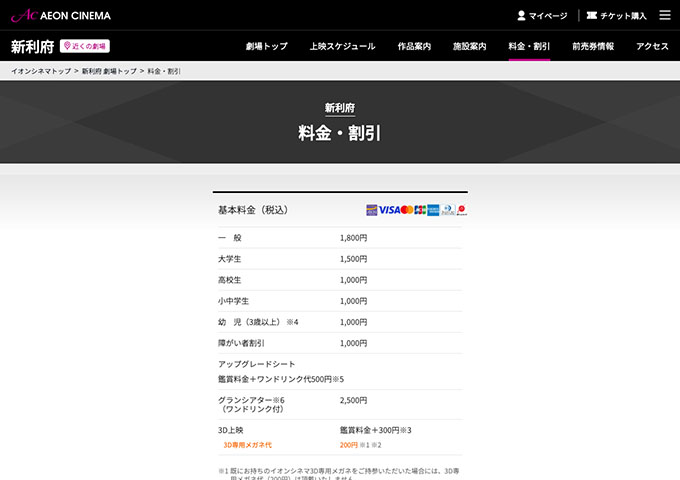The image size is (680, 480).
Task: Click the AEON card logo beside VISA
Action: (x=372, y=210)
